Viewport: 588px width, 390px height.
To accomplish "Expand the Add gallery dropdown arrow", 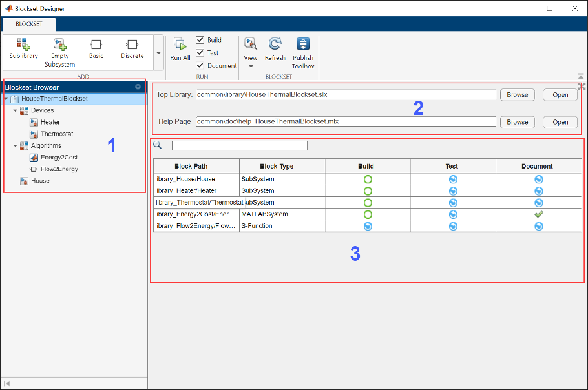I will pos(158,53).
